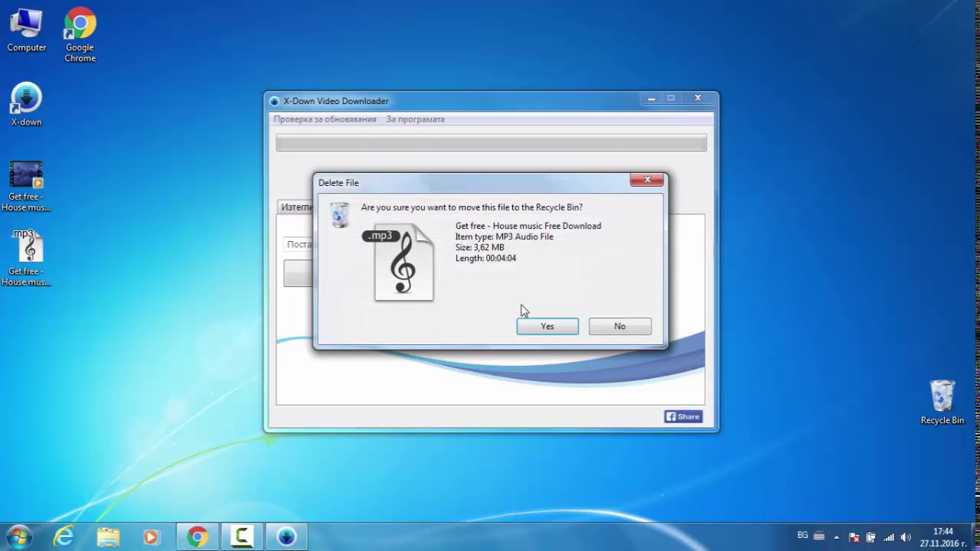Open the network signal tray icon
The image size is (980, 551).
point(888,537)
